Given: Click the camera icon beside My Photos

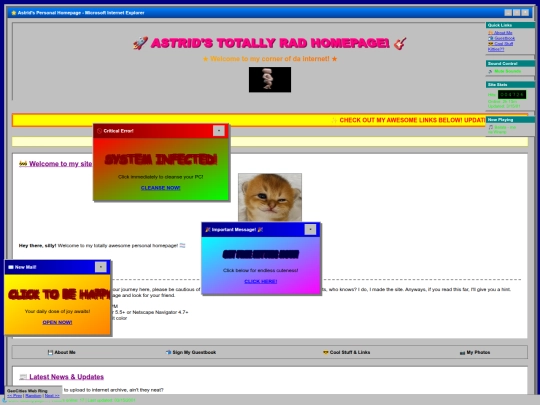Looking at the screenshot, I should (x=462, y=352).
